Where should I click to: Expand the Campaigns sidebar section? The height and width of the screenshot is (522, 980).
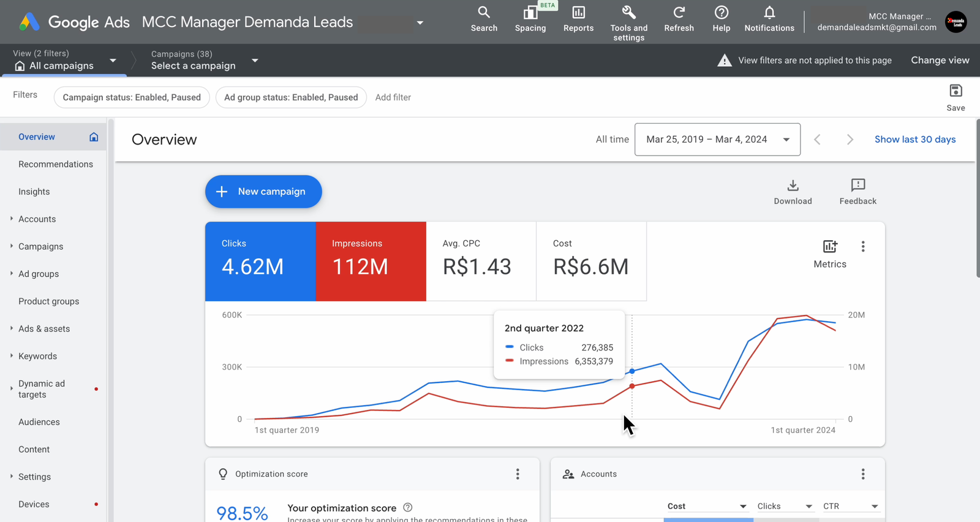tap(40, 246)
